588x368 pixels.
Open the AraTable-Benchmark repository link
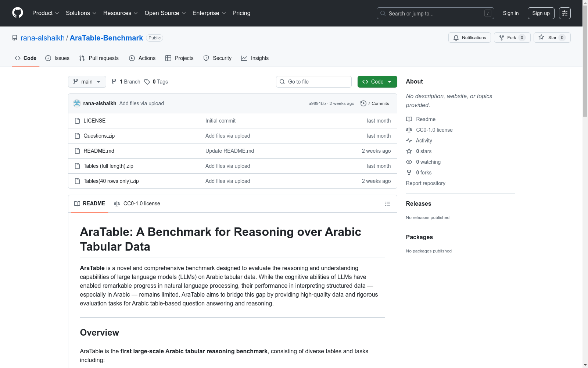click(106, 38)
